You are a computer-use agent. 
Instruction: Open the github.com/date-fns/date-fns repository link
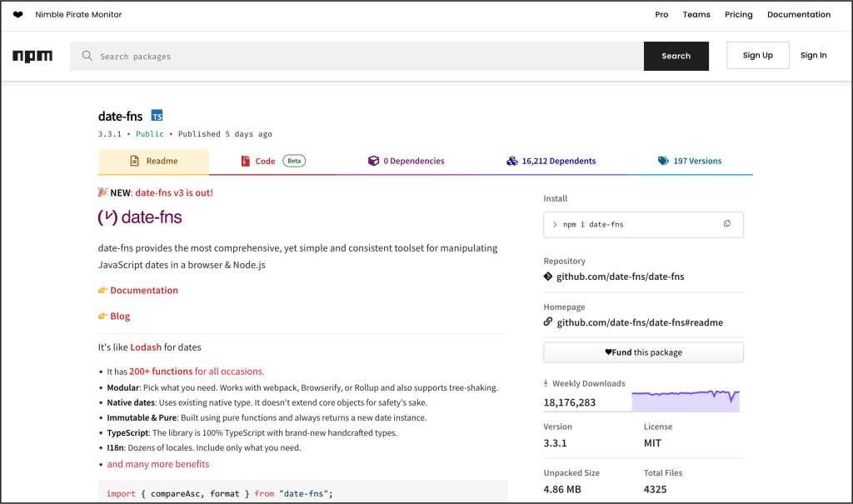(620, 277)
